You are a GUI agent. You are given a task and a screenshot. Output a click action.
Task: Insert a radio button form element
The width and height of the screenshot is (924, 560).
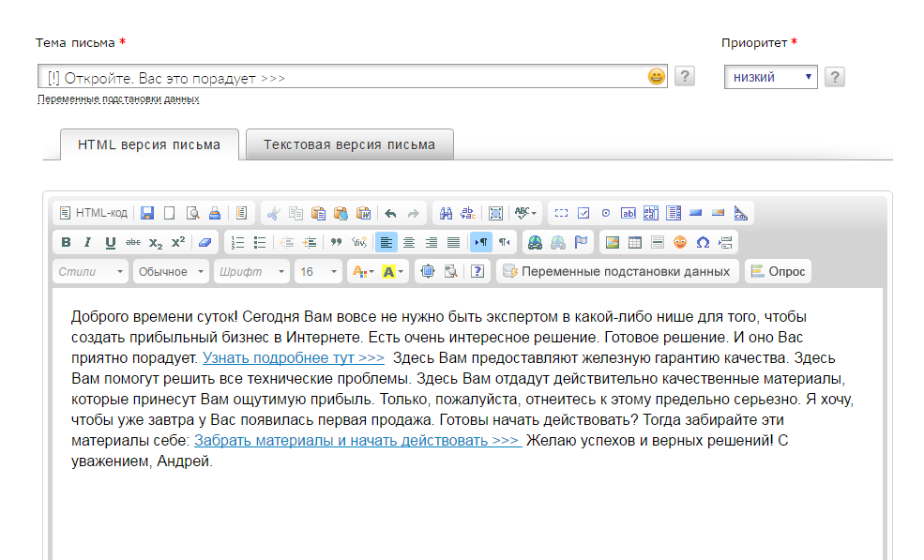pos(606,213)
